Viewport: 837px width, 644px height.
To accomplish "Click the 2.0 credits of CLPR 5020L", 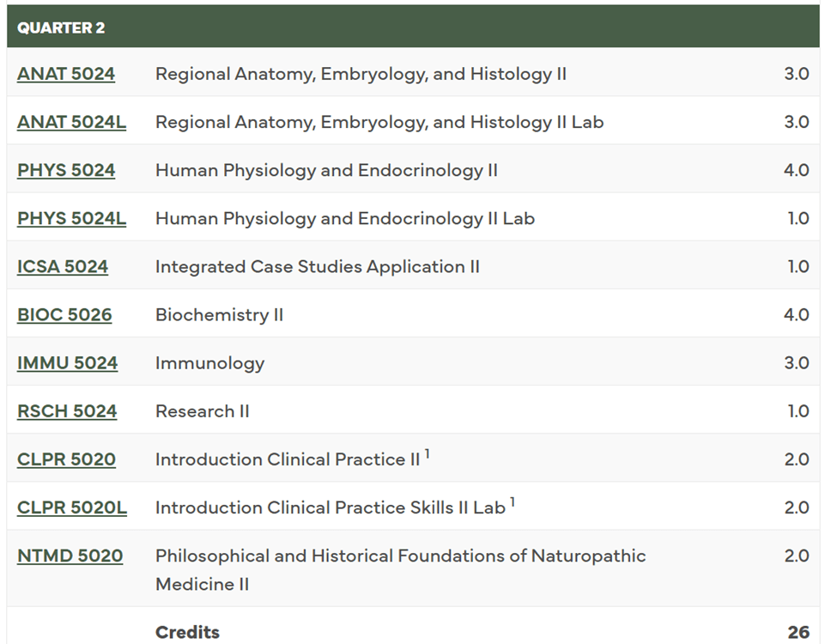I will pyautogui.click(x=797, y=507).
